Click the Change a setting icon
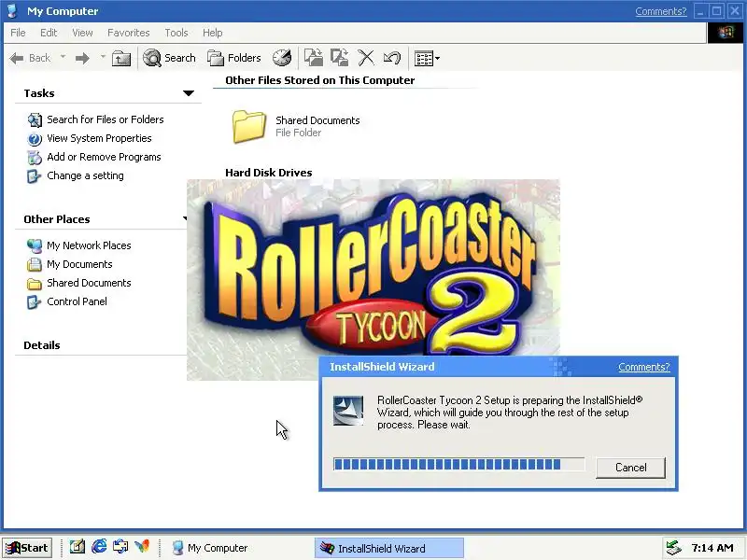 coord(35,176)
